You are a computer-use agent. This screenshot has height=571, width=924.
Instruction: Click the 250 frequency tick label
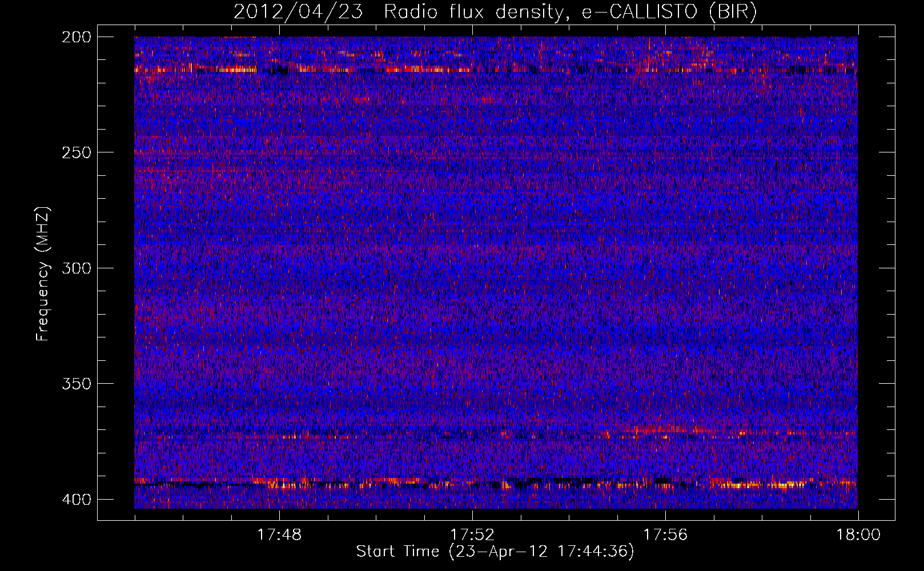pyautogui.click(x=76, y=152)
